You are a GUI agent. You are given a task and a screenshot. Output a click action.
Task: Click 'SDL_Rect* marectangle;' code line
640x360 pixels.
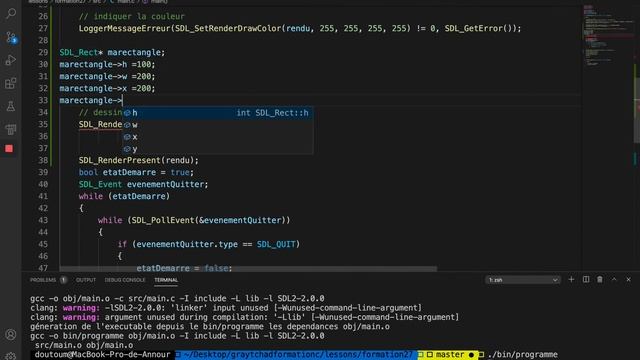coord(112,52)
